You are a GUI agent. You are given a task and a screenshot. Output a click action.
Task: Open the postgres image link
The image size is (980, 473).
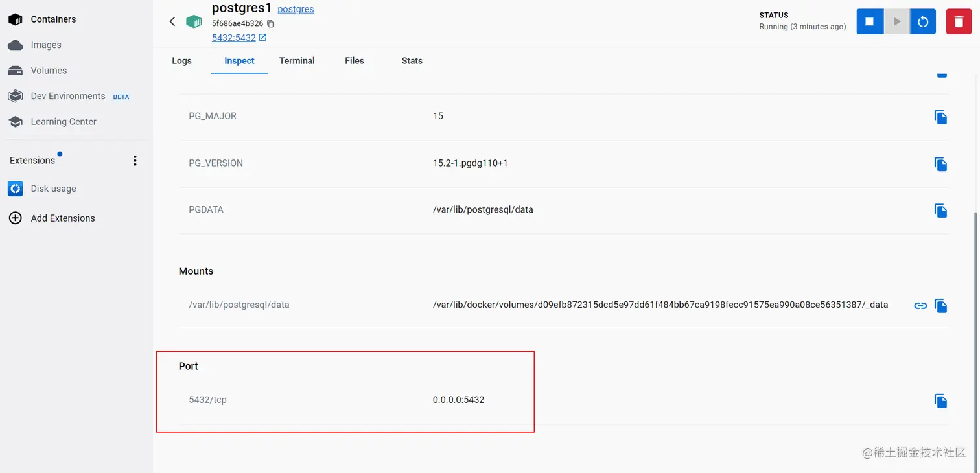pyautogui.click(x=296, y=9)
